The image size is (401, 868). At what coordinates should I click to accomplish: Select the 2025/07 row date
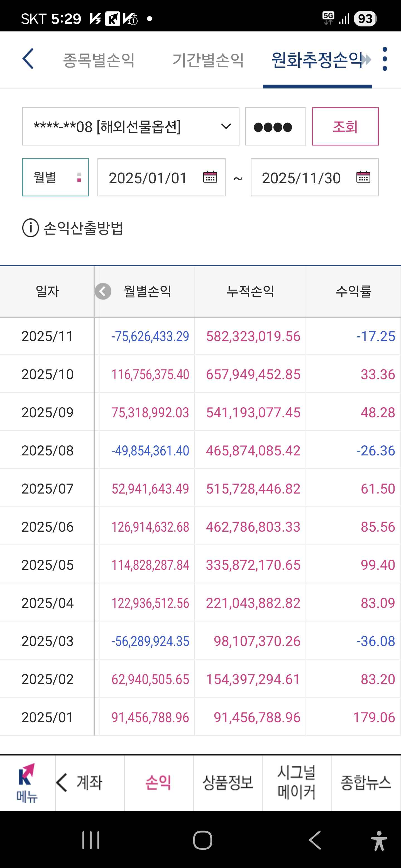pyautogui.click(x=47, y=489)
